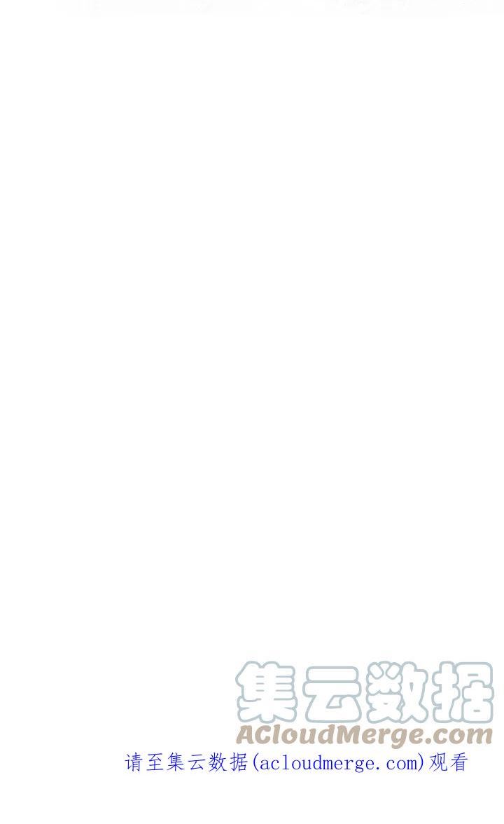Click the 云 character in the watermark logo

tap(333, 694)
